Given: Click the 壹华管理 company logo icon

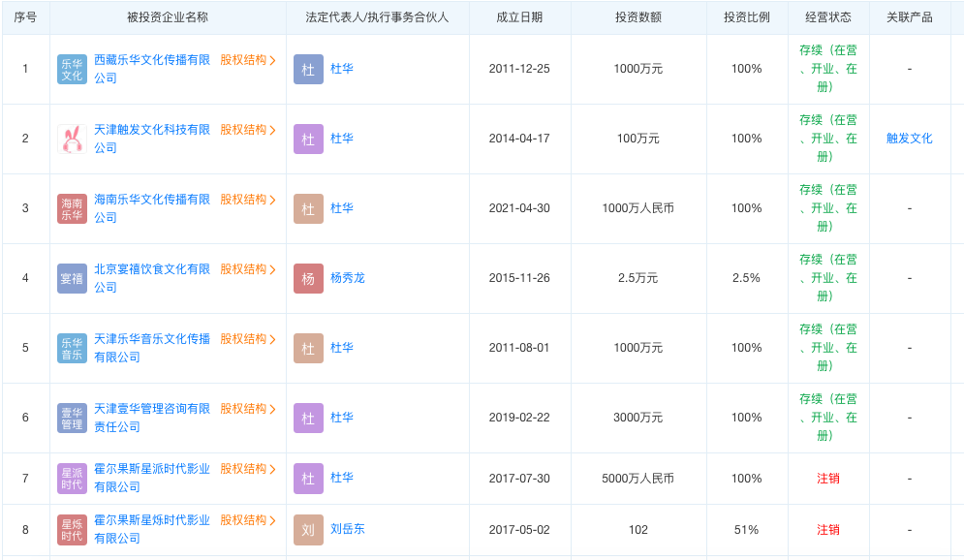Looking at the screenshot, I should coord(72,418).
